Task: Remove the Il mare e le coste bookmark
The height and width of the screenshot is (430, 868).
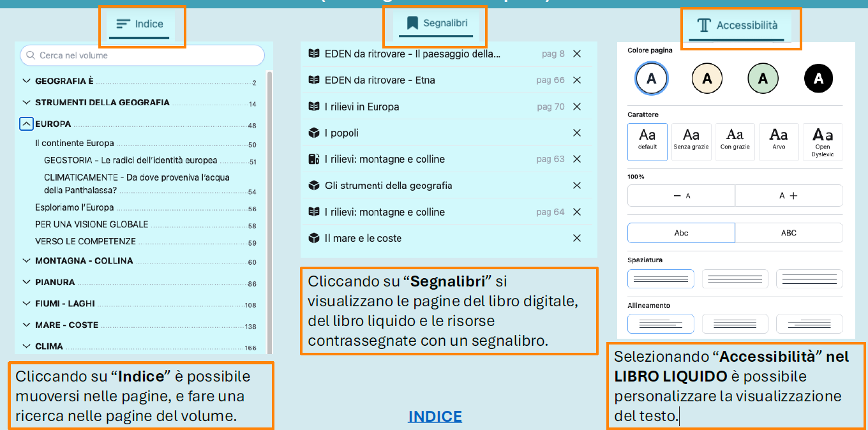Action: point(577,238)
